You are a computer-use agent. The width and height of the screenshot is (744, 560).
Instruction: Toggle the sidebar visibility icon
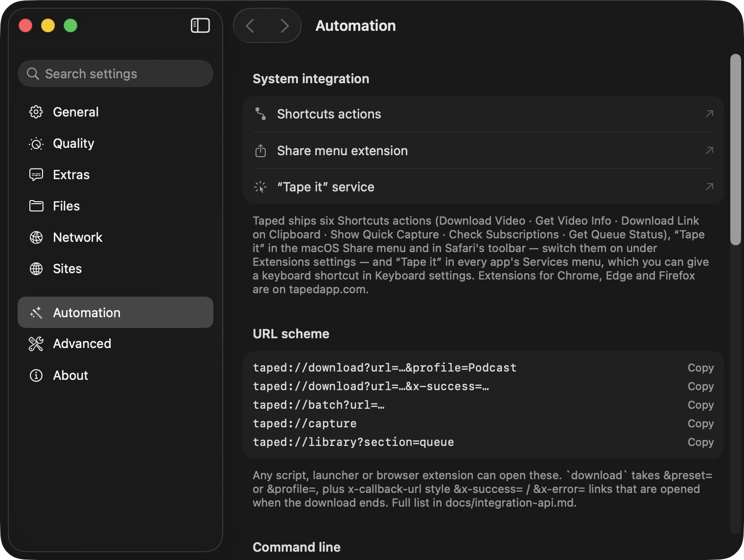pos(200,25)
